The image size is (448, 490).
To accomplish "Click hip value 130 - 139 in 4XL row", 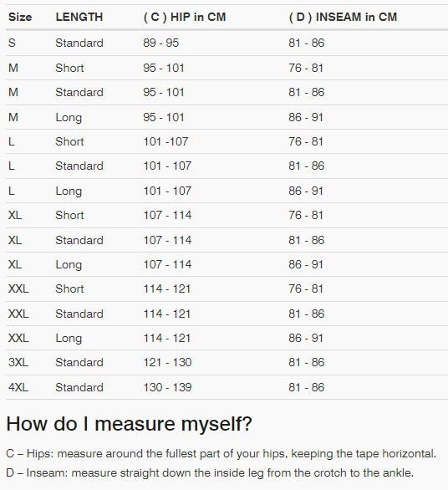I will [167, 387].
